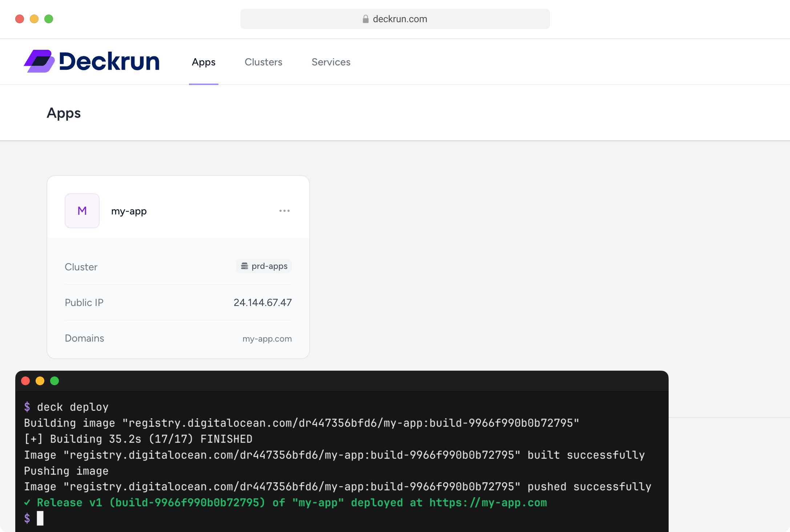
Task: Click the yellow traffic light on the browser window
Action: pos(34,19)
